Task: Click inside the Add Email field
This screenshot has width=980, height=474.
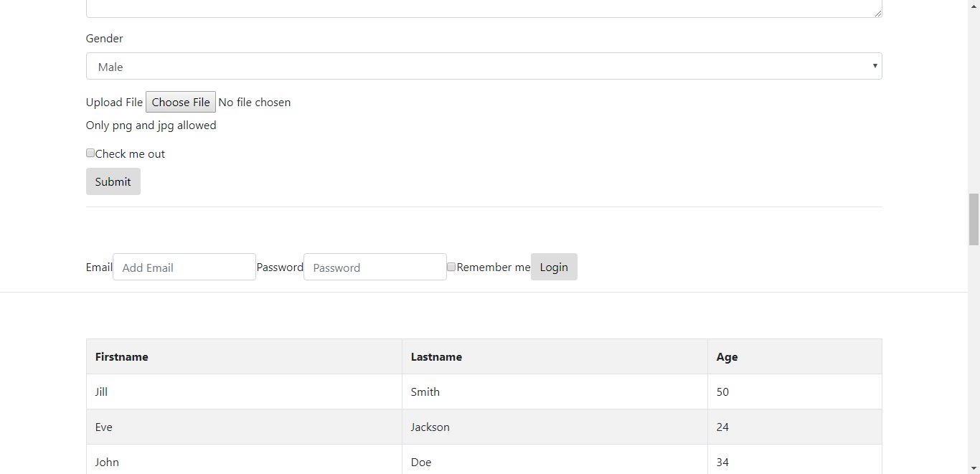Action: coord(184,267)
